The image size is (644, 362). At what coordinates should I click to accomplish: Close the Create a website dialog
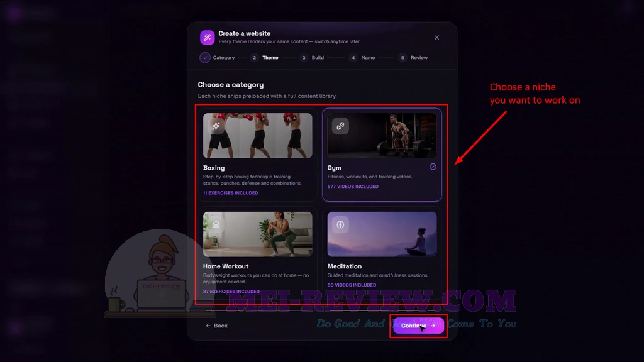tap(436, 37)
